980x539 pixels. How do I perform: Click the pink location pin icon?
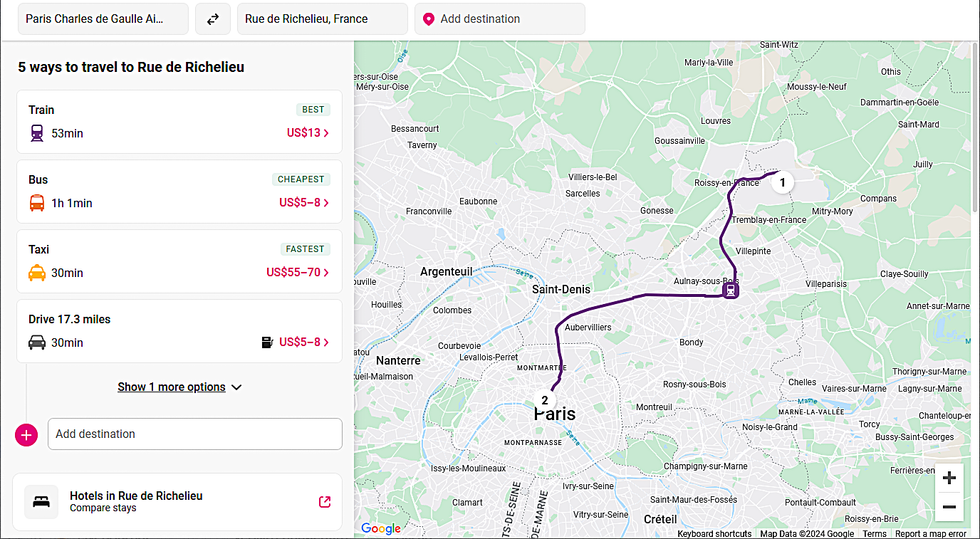tap(428, 19)
